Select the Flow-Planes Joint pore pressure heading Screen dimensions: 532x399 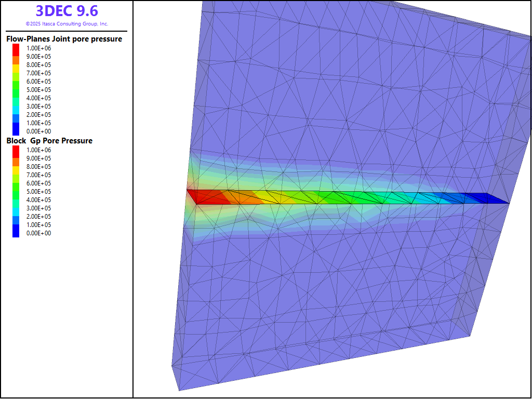pos(64,39)
